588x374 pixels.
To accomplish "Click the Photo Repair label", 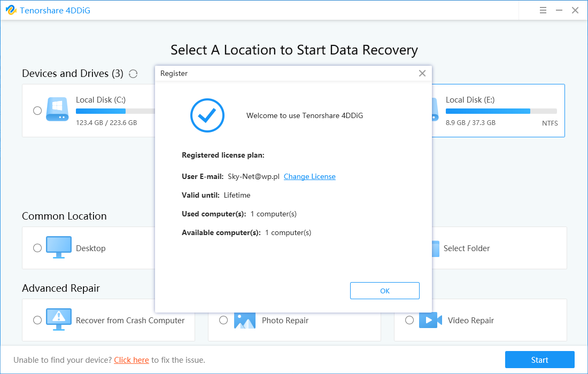I will click(x=285, y=321).
